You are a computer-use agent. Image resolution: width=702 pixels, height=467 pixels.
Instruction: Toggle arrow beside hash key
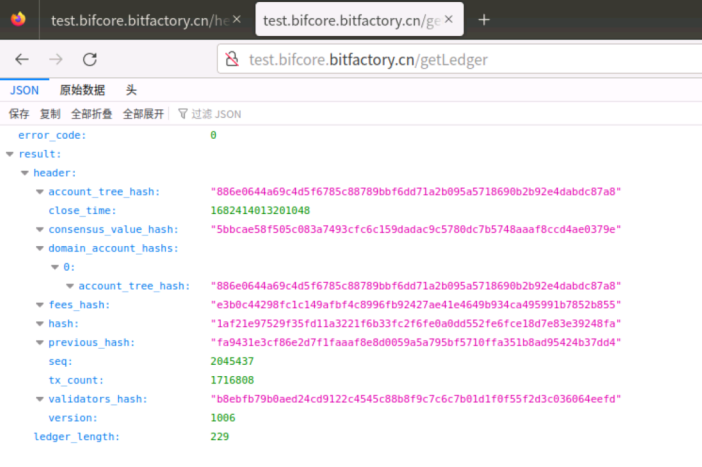40,323
